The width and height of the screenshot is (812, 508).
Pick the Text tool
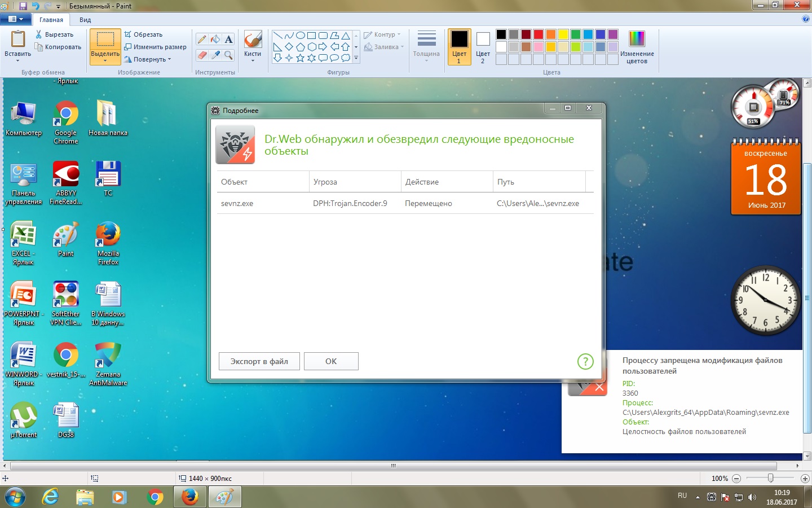(x=228, y=39)
